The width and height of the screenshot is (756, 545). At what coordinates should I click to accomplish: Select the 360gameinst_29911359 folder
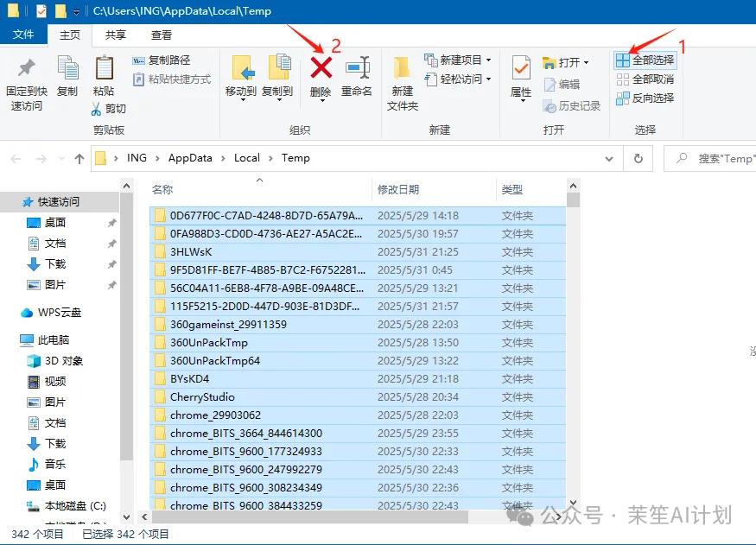(x=358, y=324)
